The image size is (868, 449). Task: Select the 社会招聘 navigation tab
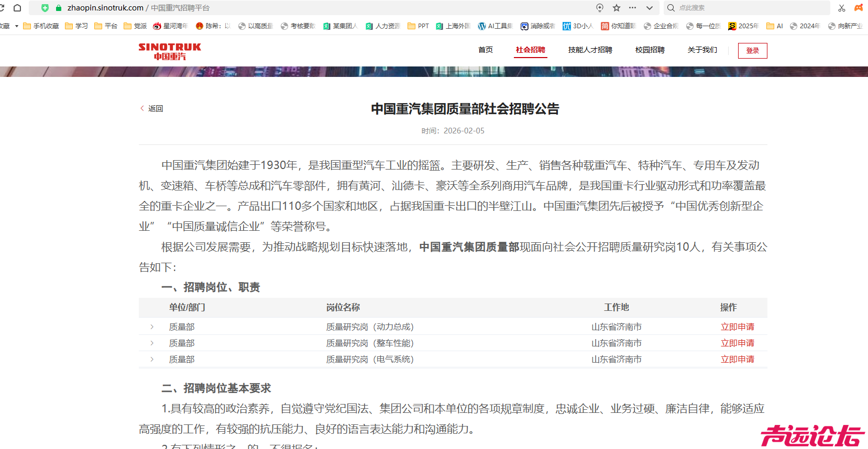coord(531,50)
